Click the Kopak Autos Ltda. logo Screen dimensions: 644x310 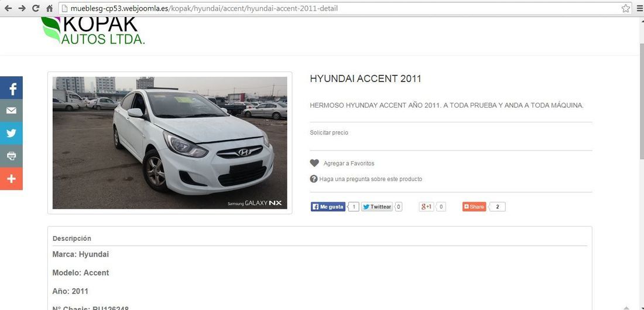pyautogui.click(x=93, y=30)
